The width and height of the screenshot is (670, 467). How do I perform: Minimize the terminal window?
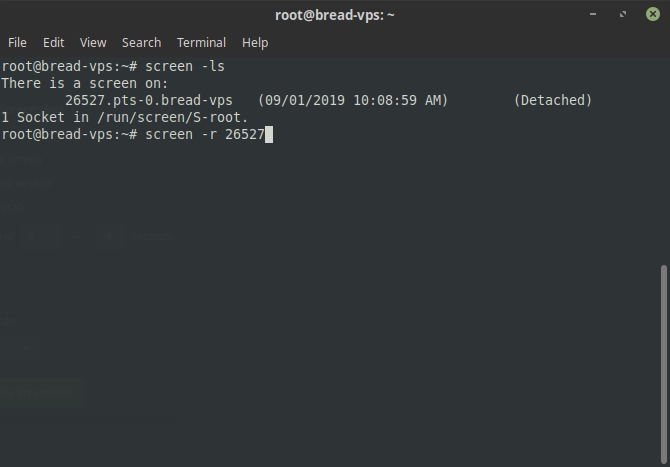pyautogui.click(x=593, y=14)
